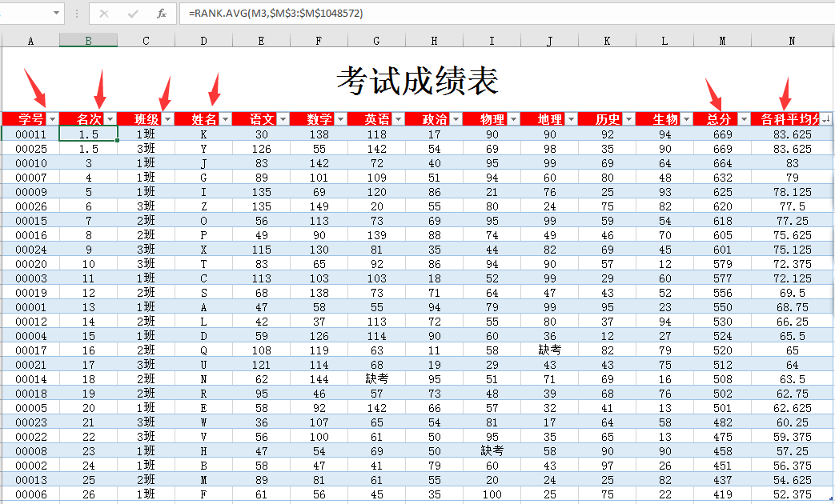
Task: Select column D header
Action: pyautogui.click(x=203, y=41)
